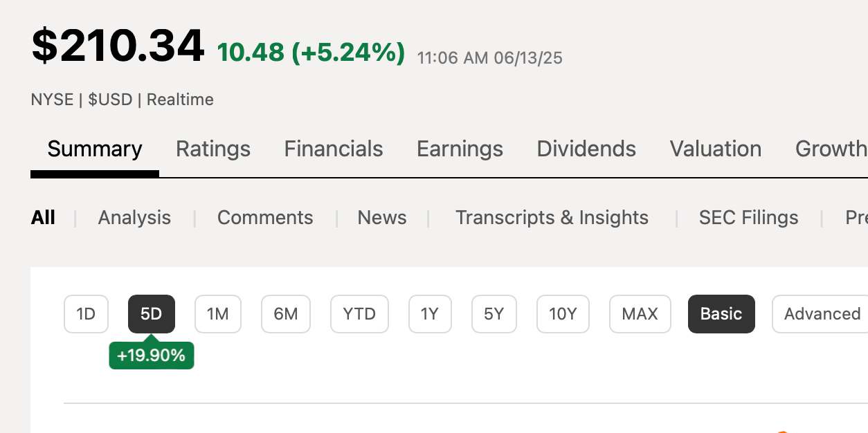Open the Ratings tab
This screenshot has height=433, width=868.
tap(213, 149)
